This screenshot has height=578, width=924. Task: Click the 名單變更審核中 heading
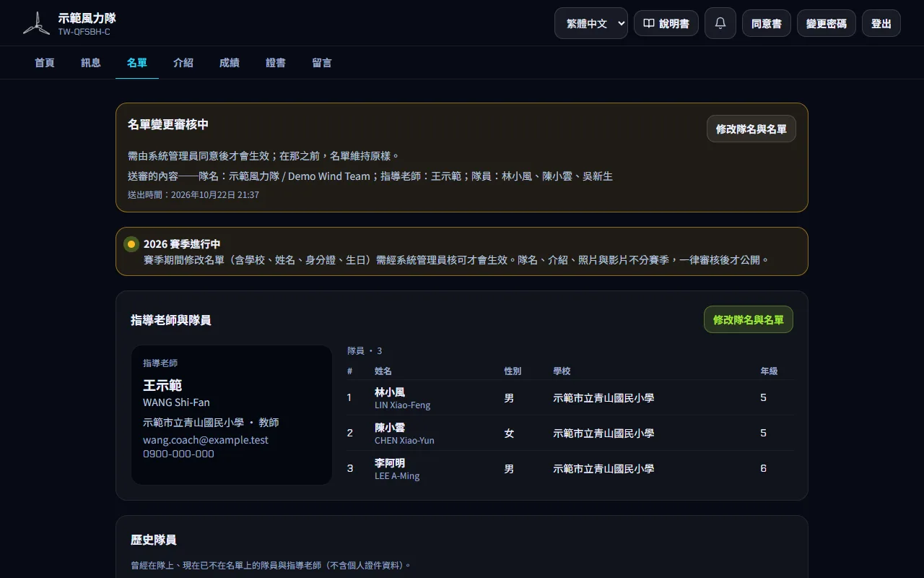point(168,124)
